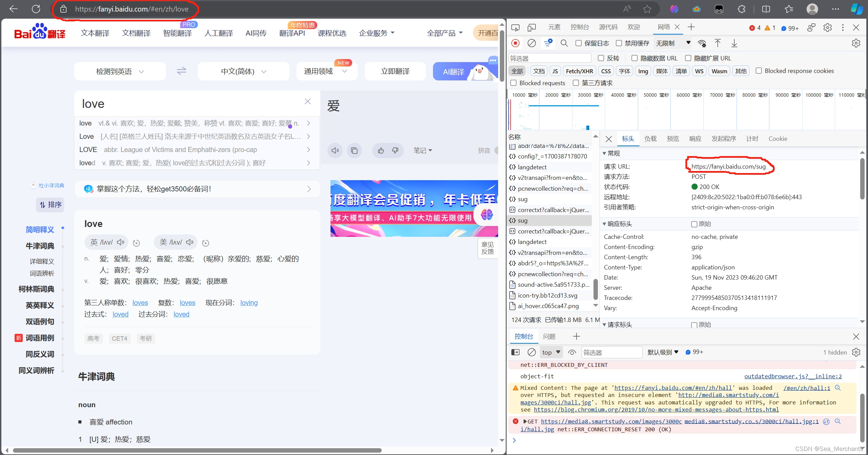This screenshot has height=455, width=868.
Task: Open the user profile avatar
Action: [812, 9]
